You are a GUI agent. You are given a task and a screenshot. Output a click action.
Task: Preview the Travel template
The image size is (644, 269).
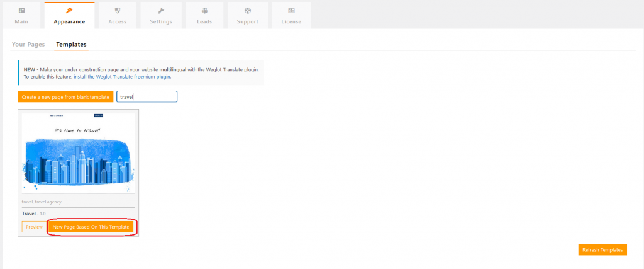tap(34, 227)
